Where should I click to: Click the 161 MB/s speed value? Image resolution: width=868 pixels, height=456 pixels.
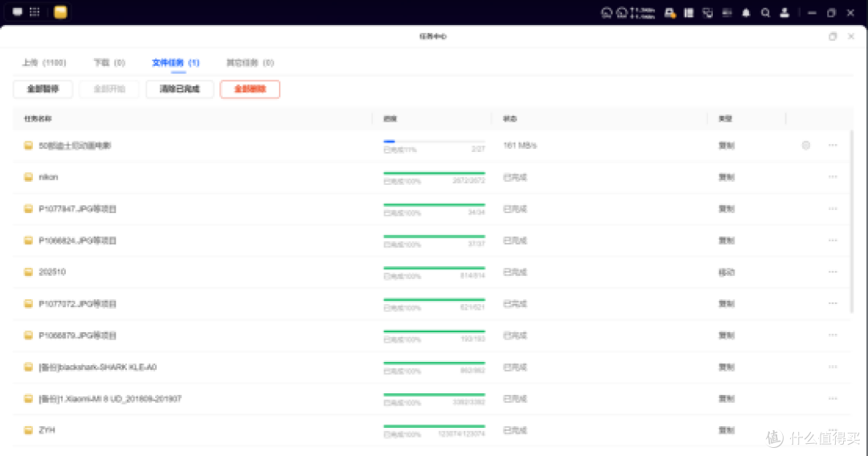point(520,146)
